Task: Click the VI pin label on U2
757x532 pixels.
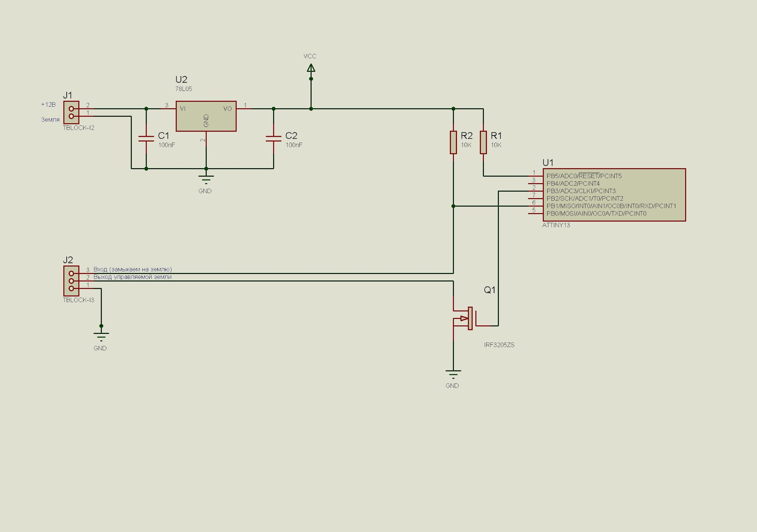Action: (183, 108)
